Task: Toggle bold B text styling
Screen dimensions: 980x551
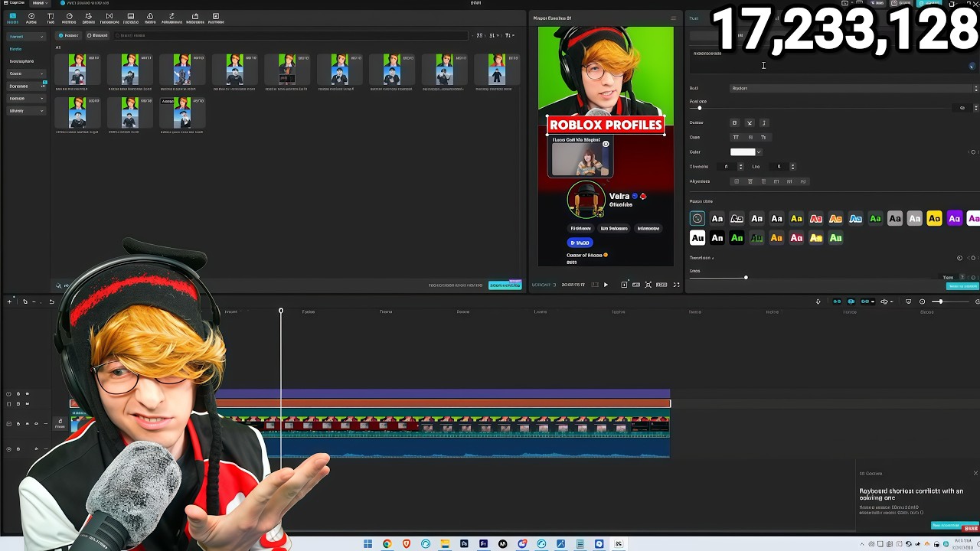Action: pyautogui.click(x=734, y=122)
